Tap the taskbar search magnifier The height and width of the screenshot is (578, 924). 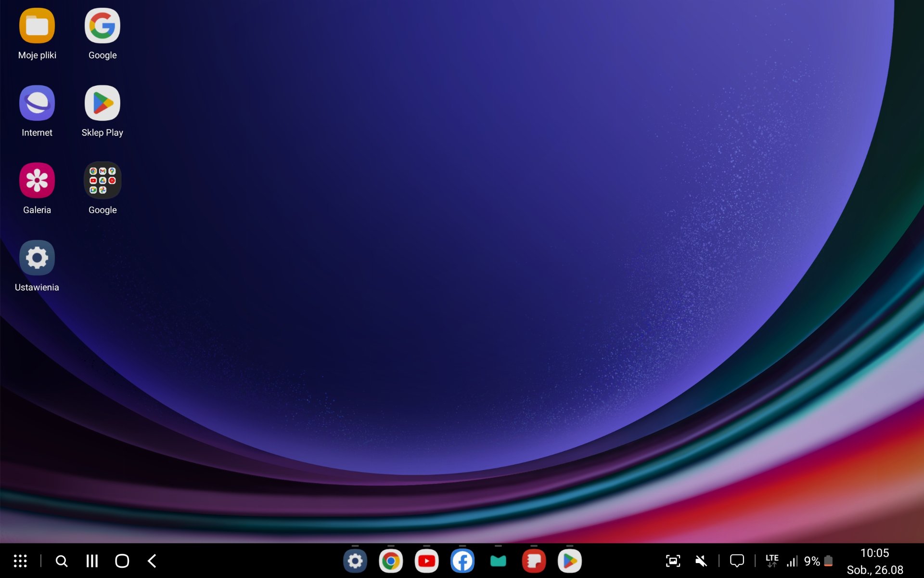62,561
